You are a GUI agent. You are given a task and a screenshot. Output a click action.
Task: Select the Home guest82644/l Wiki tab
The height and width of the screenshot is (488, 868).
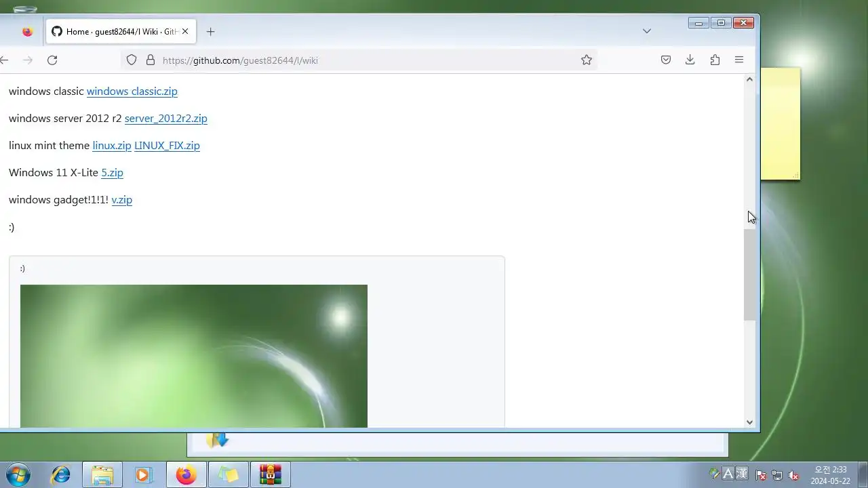click(121, 31)
